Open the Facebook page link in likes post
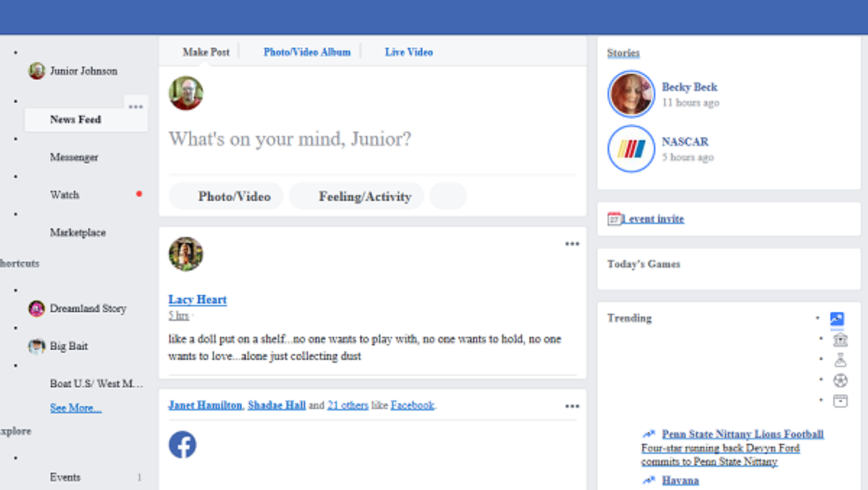Screen dimensions: 868x490 [x=412, y=405]
